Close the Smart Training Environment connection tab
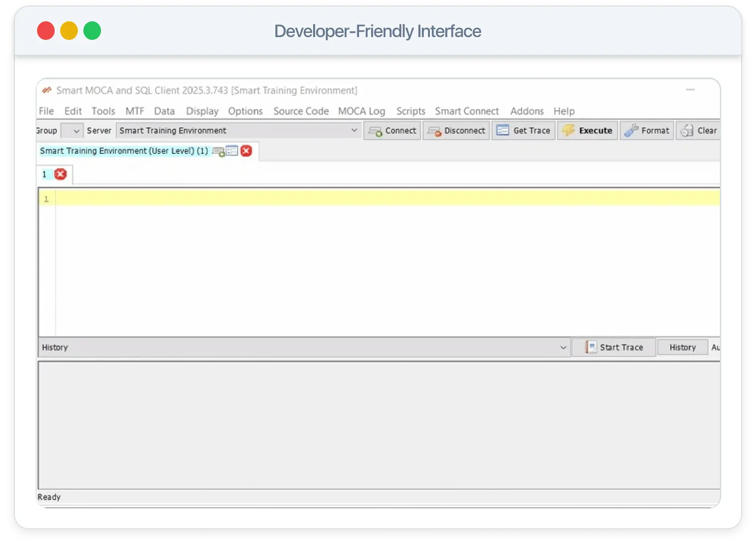The width and height of the screenshot is (756, 546). (246, 151)
